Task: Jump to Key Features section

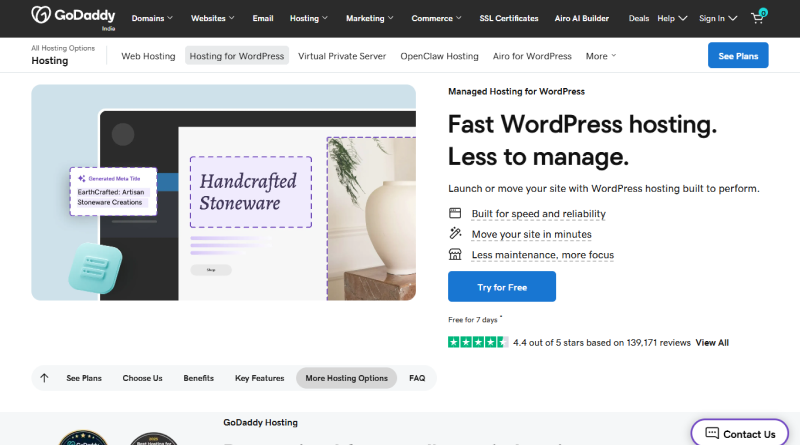Action: pyautogui.click(x=260, y=378)
